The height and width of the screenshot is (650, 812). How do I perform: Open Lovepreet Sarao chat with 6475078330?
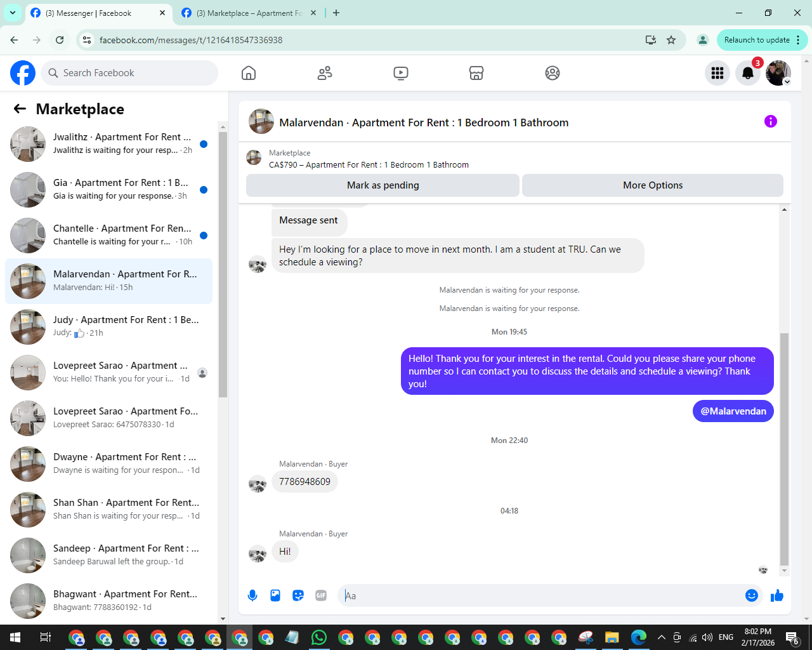click(108, 418)
